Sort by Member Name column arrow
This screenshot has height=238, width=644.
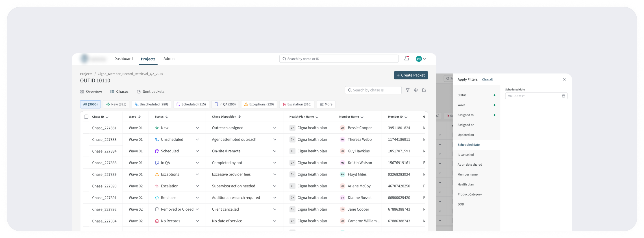(x=362, y=117)
